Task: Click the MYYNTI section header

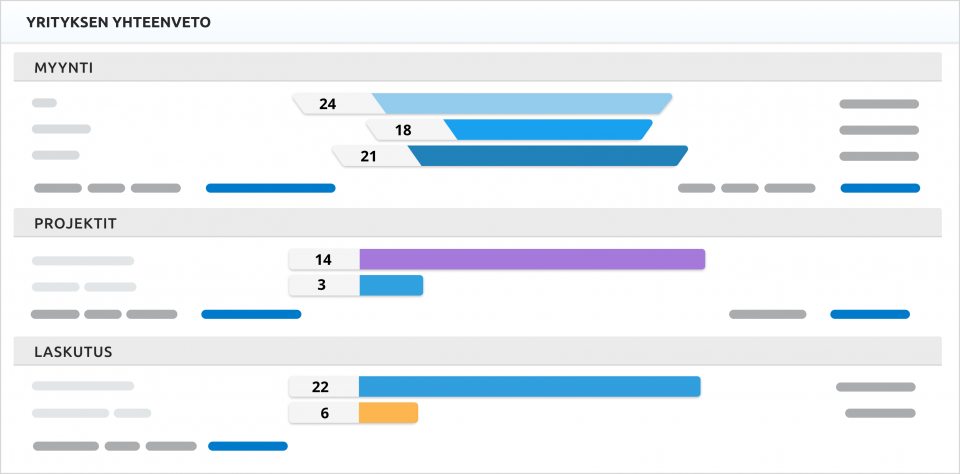Action: click(64, 67)
